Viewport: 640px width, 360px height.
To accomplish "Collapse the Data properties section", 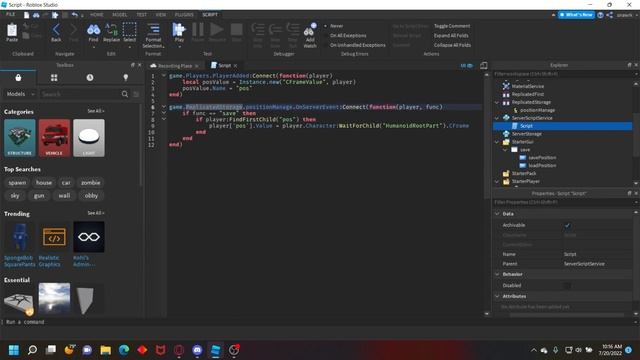I will tap(497, 214).
